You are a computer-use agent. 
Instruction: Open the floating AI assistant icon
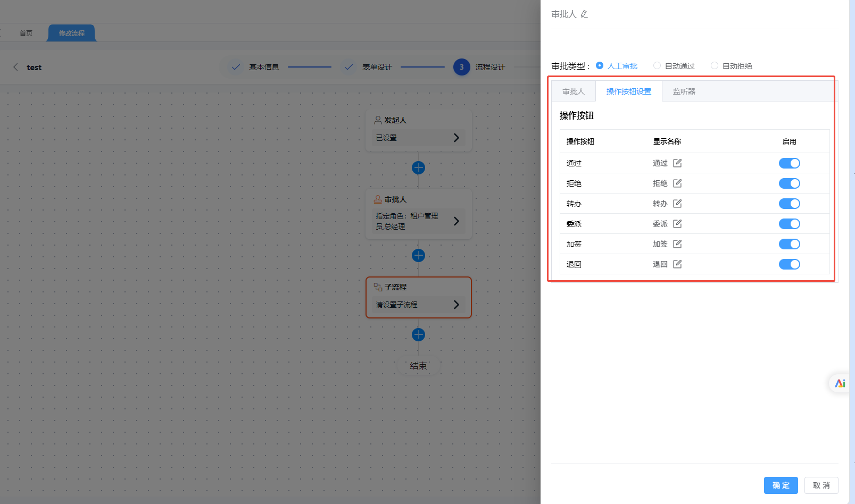tap(840, 383)
